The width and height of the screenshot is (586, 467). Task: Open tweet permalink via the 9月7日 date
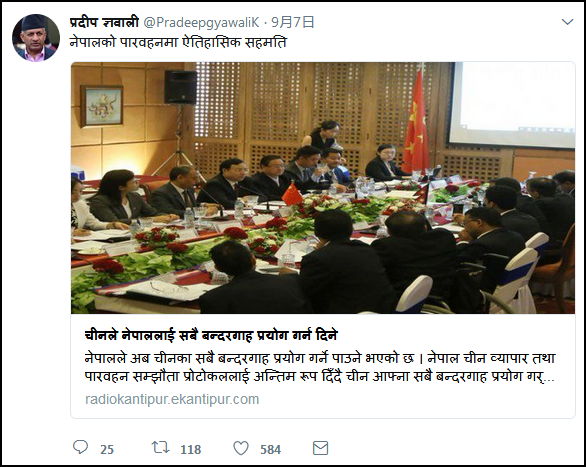[292, 22]
